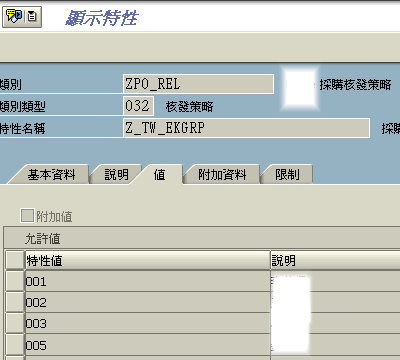
Task: Click the toolbar icon with yellow note and flag
Action: tap(14, 16)
